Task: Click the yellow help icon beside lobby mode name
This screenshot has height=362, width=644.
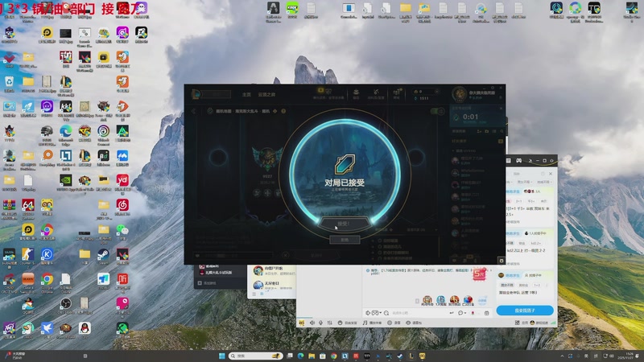Action: pos(283,111)
